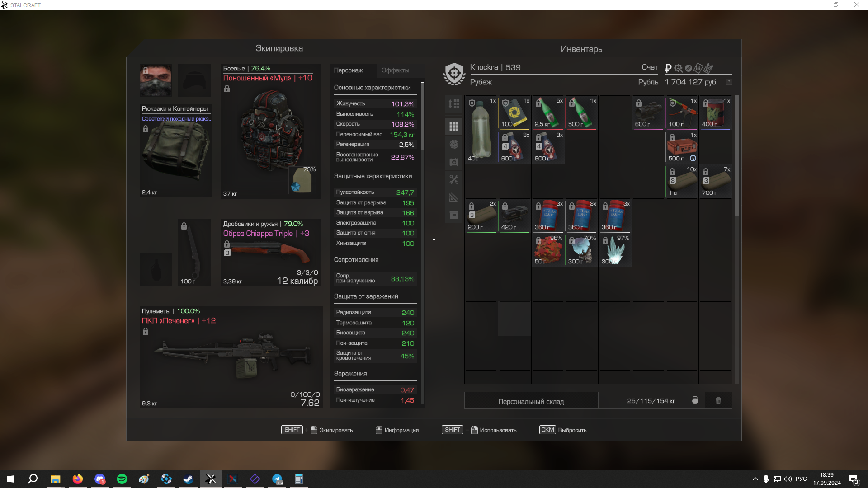Screen dimensions: 868x488
Task: Click the Персональный склад button
Action: pyautogui.click(x=531, y=401)
